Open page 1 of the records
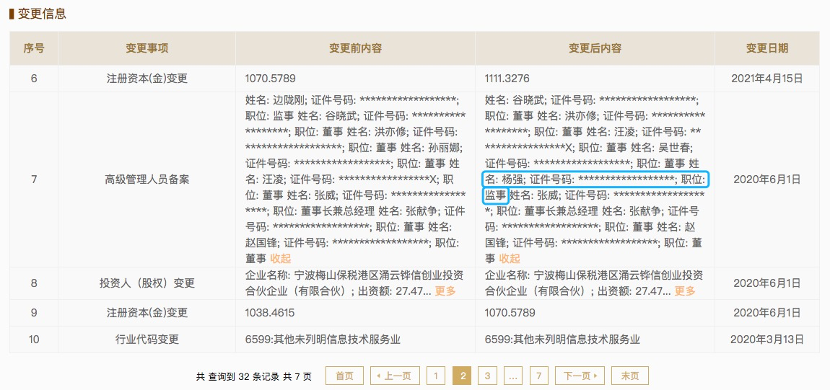Screen dimensions: 830x390 coord(436,376)
